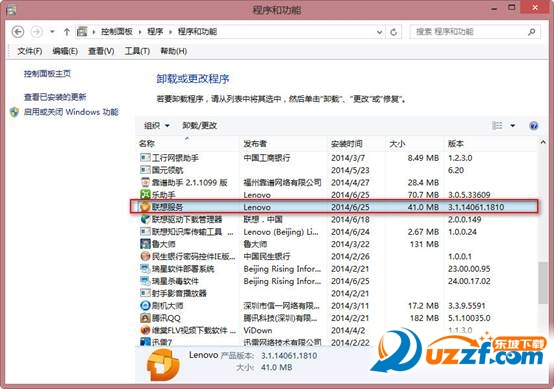Click version 5.1.10035.0 cell

coord(469,318)
